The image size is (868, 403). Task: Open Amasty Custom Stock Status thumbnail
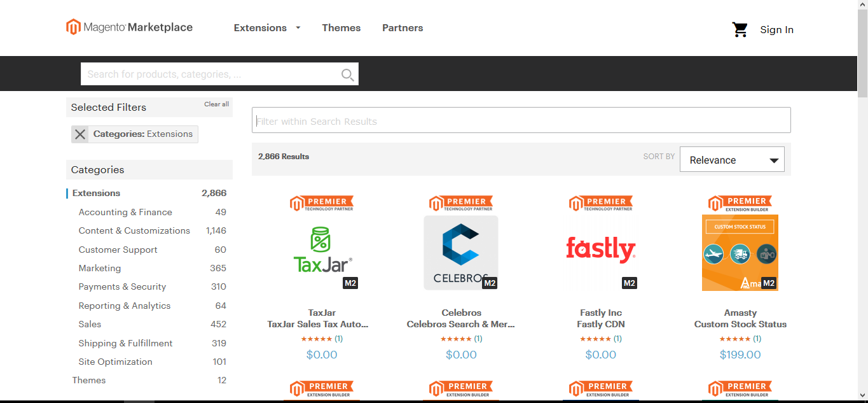pyautogui.click(x=740, y=253)
